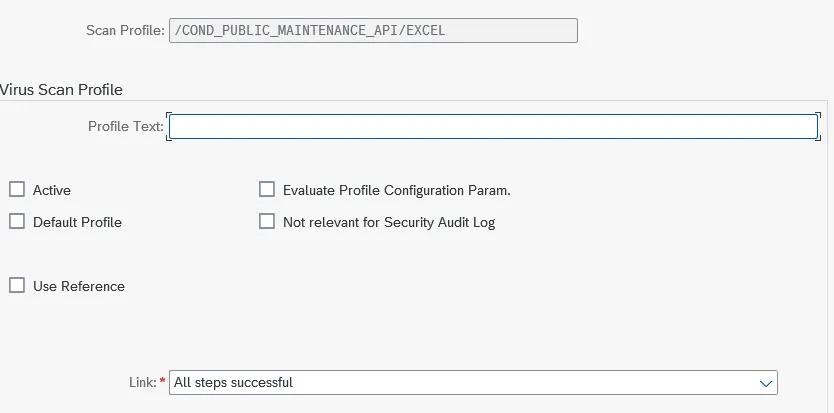The image size is (834, 413).
Task: Expand the Link dropdown chevron arrow
Action: click(766, 383)
